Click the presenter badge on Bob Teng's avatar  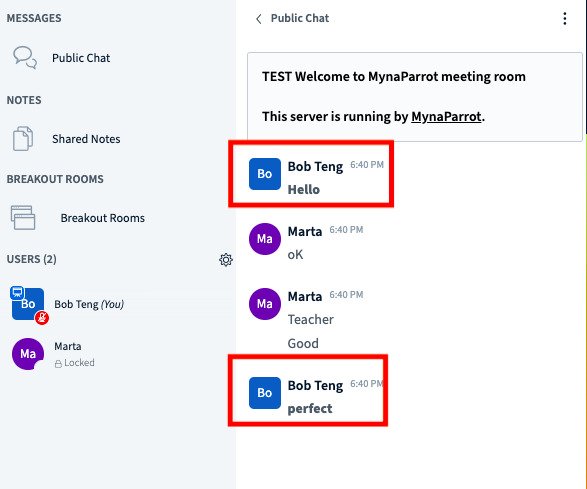click(17, 293)
